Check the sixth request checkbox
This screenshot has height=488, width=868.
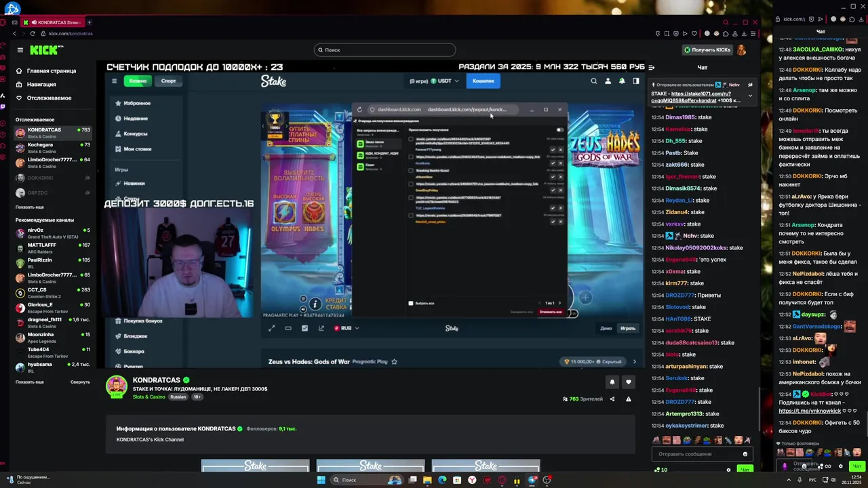pyautogui.click(x=410, y=215)
